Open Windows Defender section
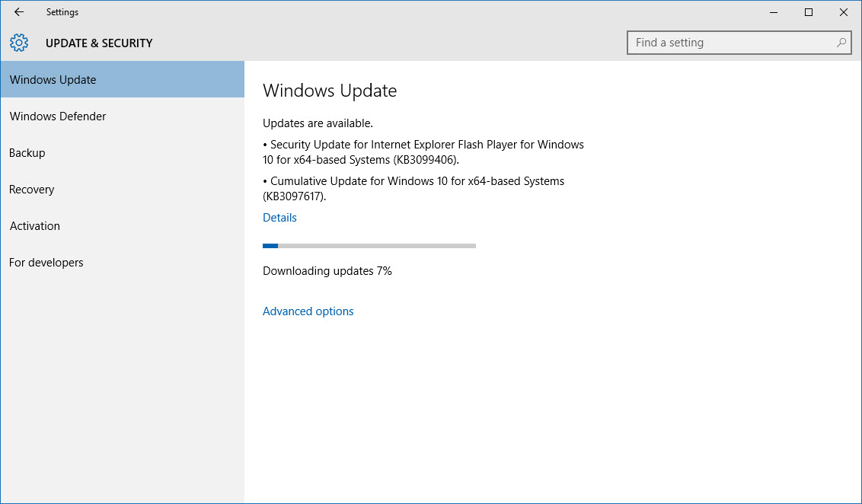Viewport: 862px width, 504px height. coord(122,116)
